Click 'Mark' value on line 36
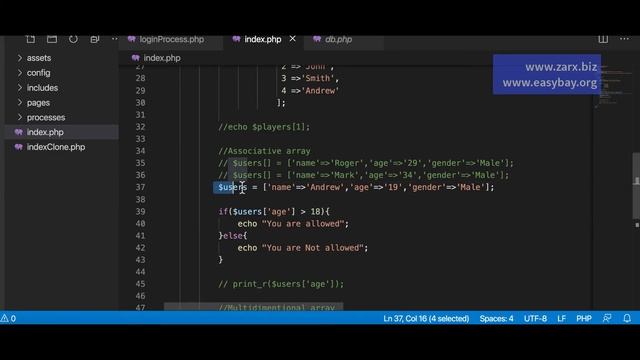Viewport: 640px width, 360px height. (x=344, y=175)
